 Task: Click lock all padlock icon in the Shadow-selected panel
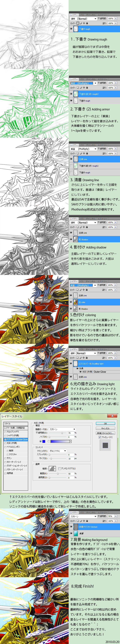point(87,227)
